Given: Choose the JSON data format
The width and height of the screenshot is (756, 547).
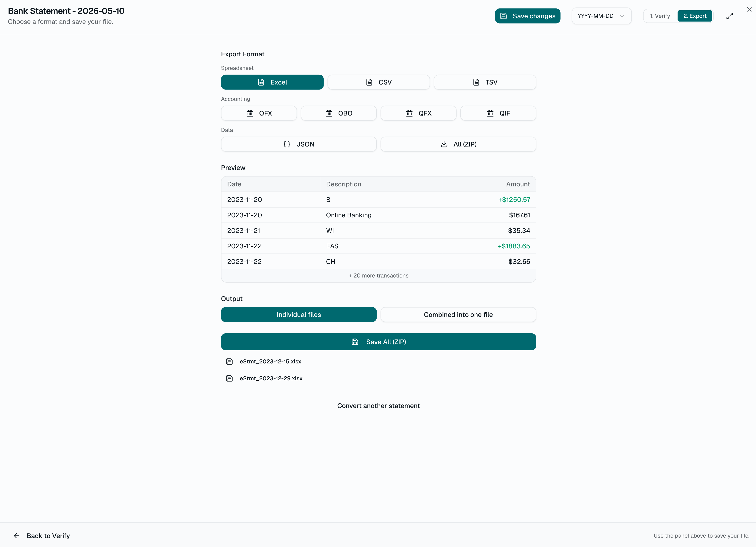Looking at the screenshot, I should tap(299, 144).
